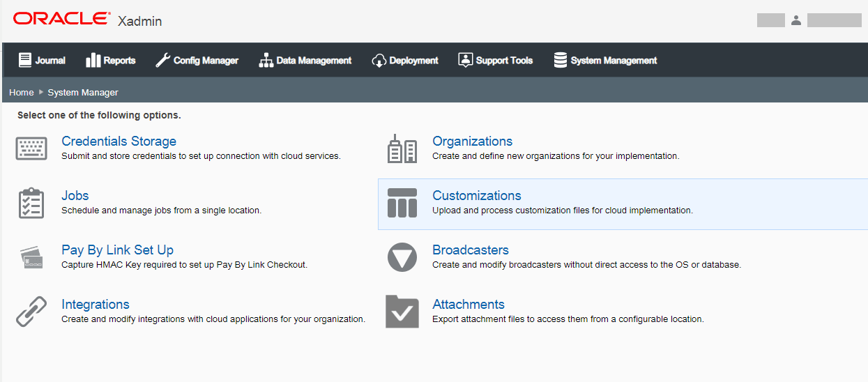Click 'Create and modify broadcasters' description text
The height and width of the screenshot is (382, 868).
tap(586, 265)
